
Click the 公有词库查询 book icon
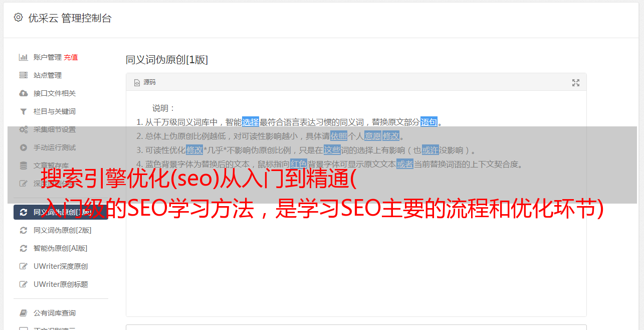point(23,313)
